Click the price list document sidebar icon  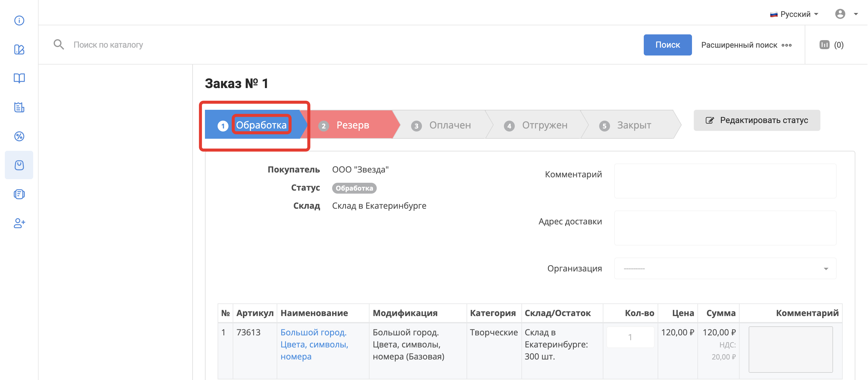point(19,107)
